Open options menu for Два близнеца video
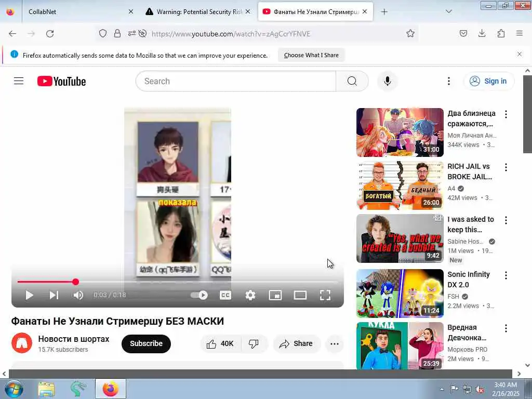Image resolution: width=532 pixels, height=399 pixels. [506, 114]
